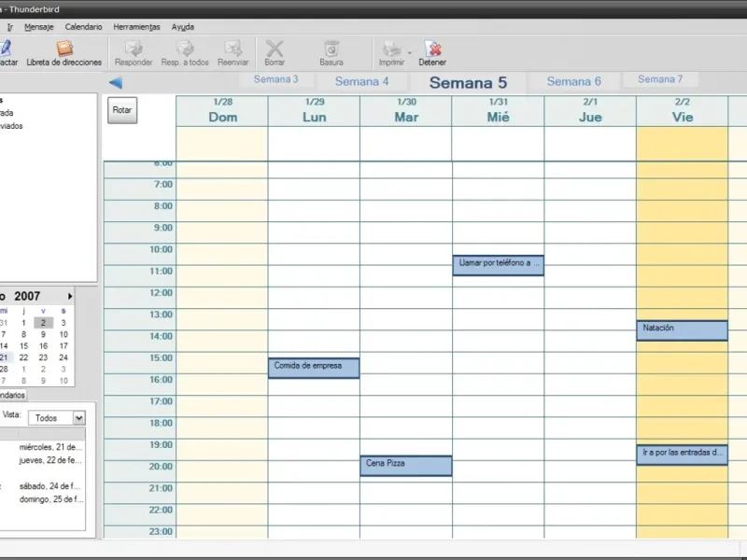Click the Responder reply icon

click(x=134, y=53)
